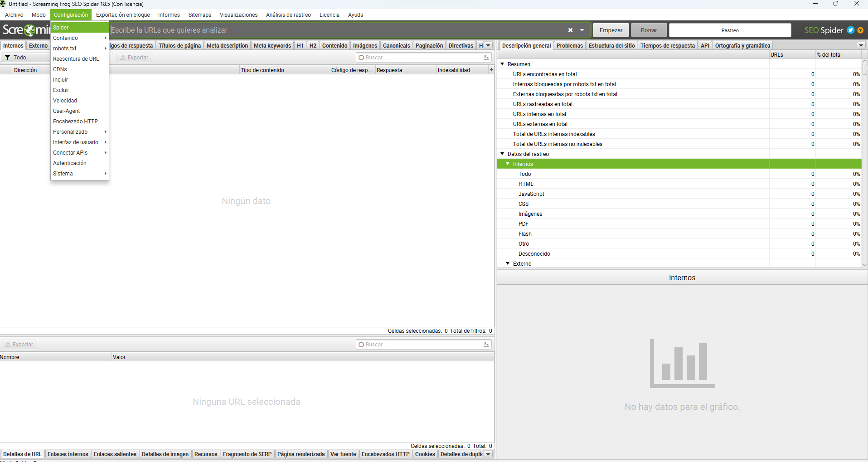Screen dimensions: 868x462
Task: Open the Sitemaps menu
Action: 200,15
